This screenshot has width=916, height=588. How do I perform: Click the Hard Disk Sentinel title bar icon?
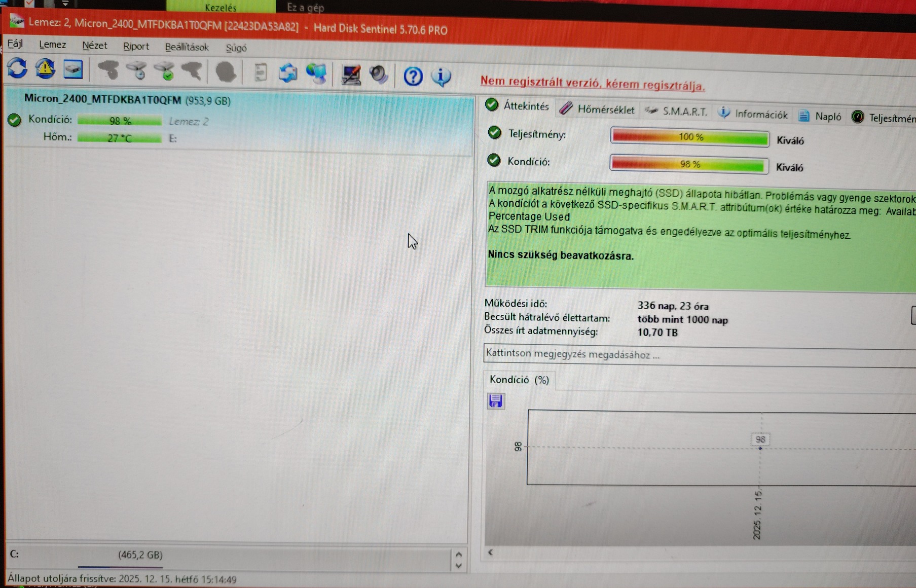pos(17,21)
